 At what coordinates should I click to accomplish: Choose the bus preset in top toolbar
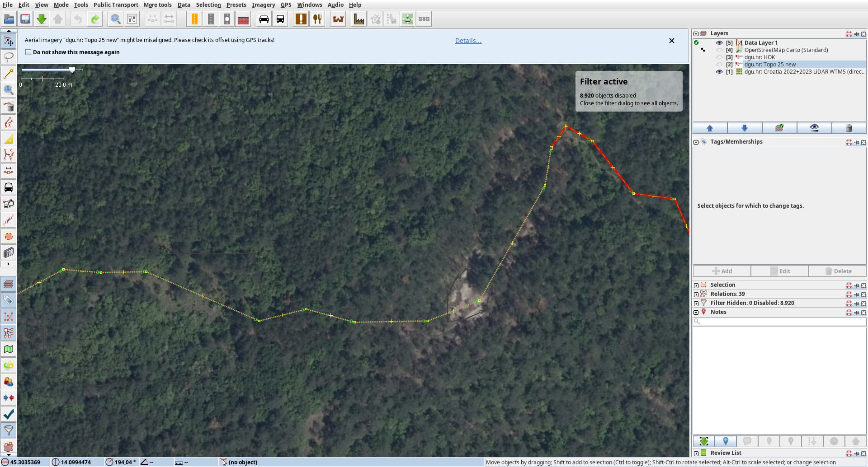(x=280, y=19)
